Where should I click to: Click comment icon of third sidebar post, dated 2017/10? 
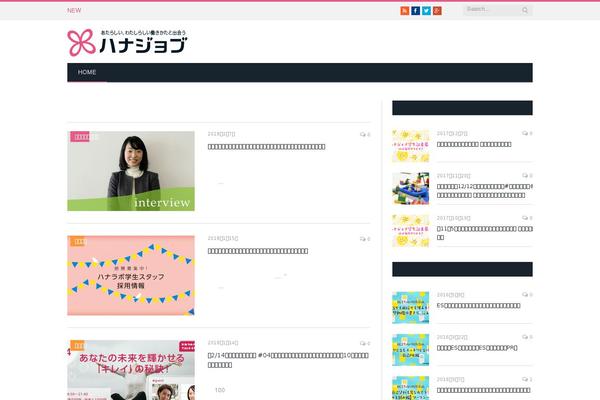pyautogui.click(x=527, y=218)
